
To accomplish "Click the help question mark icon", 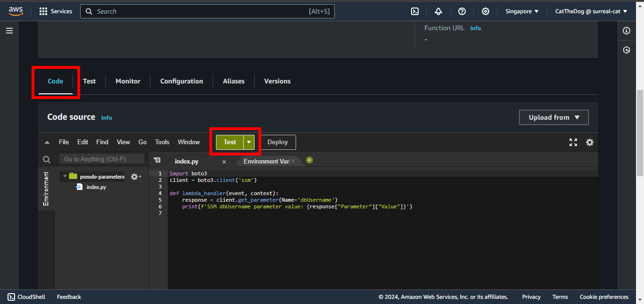I will tap(462, 11).
